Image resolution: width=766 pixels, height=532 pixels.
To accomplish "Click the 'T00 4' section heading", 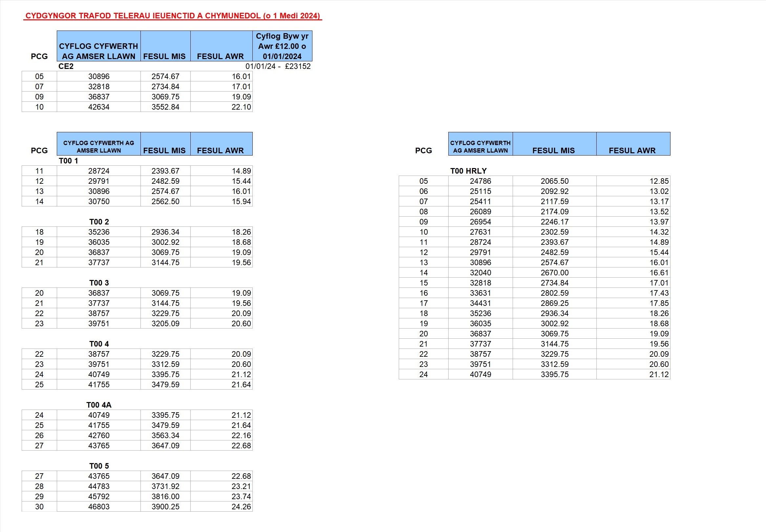I will pos(99,344).
